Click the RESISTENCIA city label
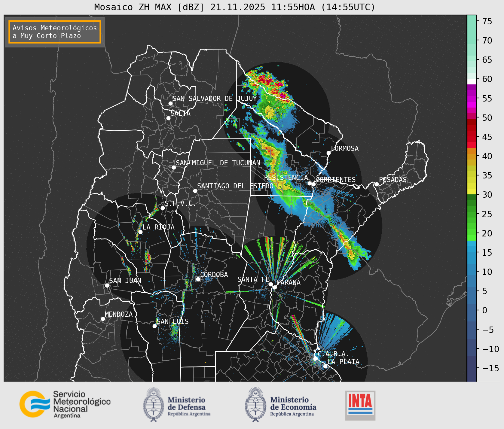Viewport: 504px width, 429px height. (286, 178)
